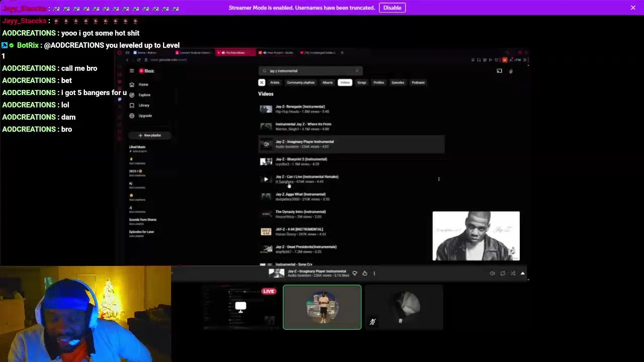This screenshot has height=362, width=644.
Task: Open Jay-Z Blueprint 2 (Instrumental) result
Action: 351,161
